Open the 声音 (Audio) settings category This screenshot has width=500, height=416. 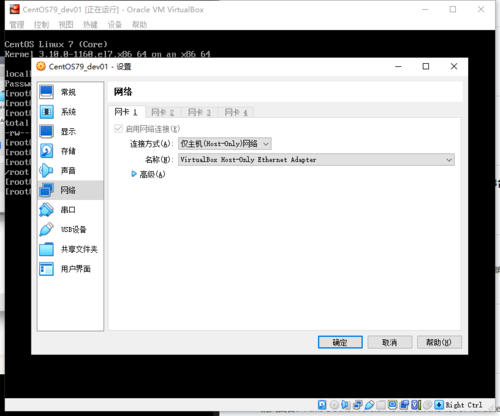click(x=70, y=171)
